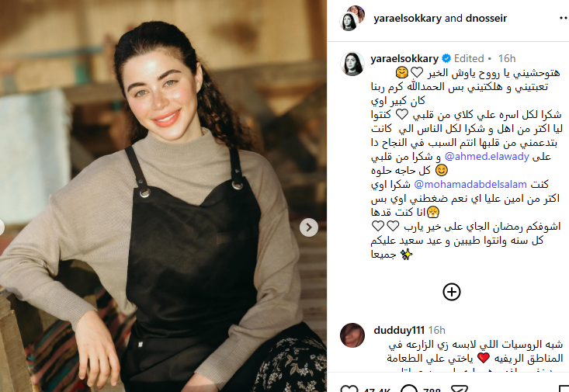Open the more options ellipsis menu
Screen dimensions: 569x392
click(564, 18)
